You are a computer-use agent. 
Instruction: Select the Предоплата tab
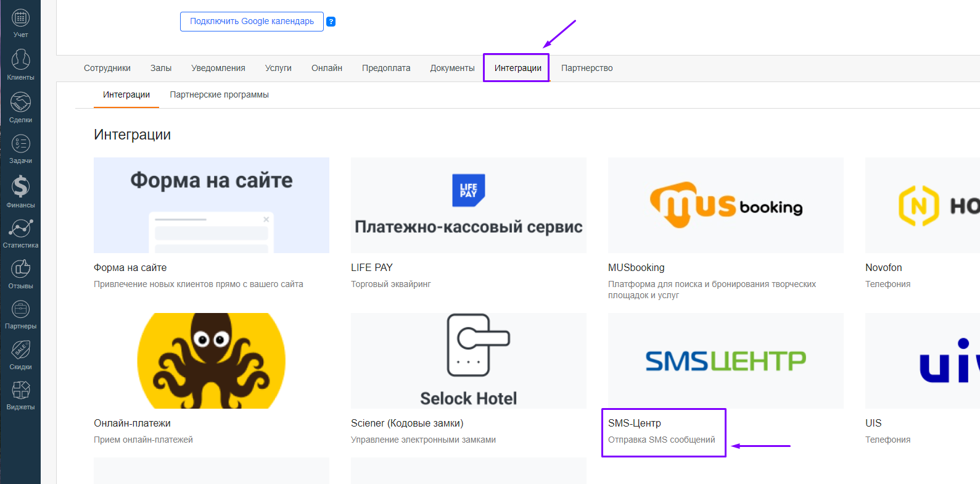click(386, 68)
